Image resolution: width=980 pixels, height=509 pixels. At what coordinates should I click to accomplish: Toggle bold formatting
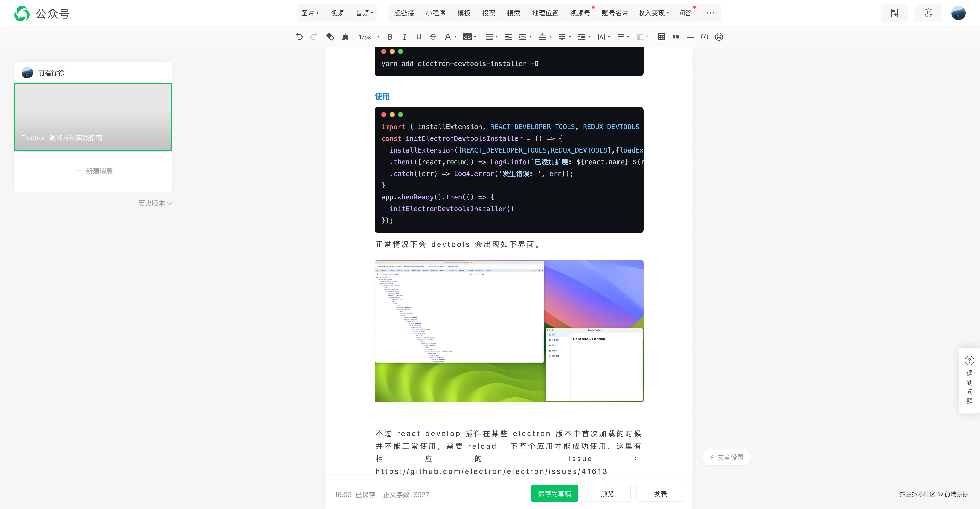click(390, 37)
